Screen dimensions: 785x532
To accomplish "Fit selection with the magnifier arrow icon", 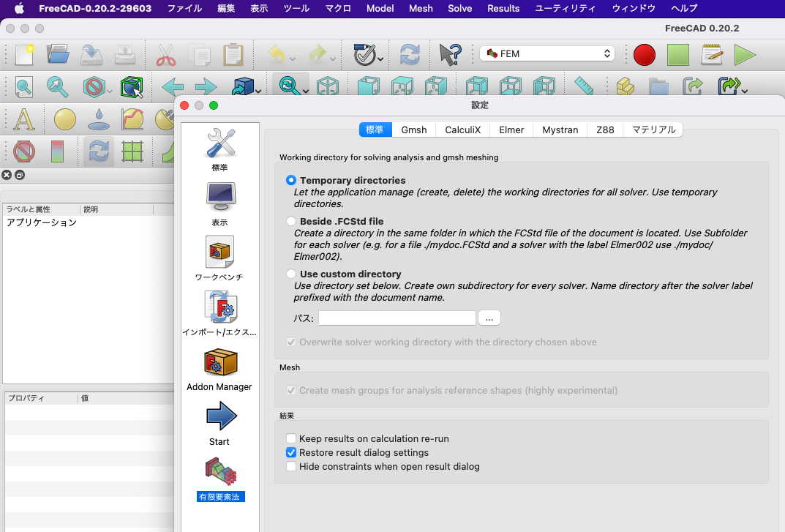I will [58, 86].
